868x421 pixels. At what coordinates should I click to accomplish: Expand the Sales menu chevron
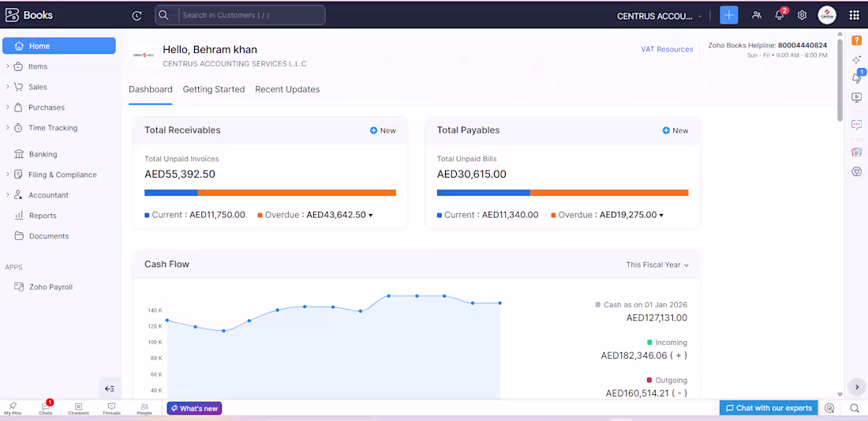point(7,87)
